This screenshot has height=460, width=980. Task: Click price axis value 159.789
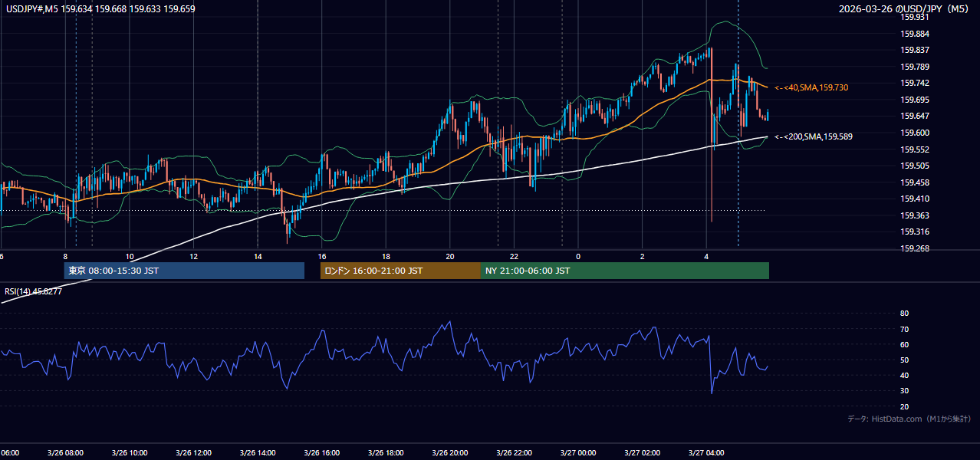click(x=915, y=67)
